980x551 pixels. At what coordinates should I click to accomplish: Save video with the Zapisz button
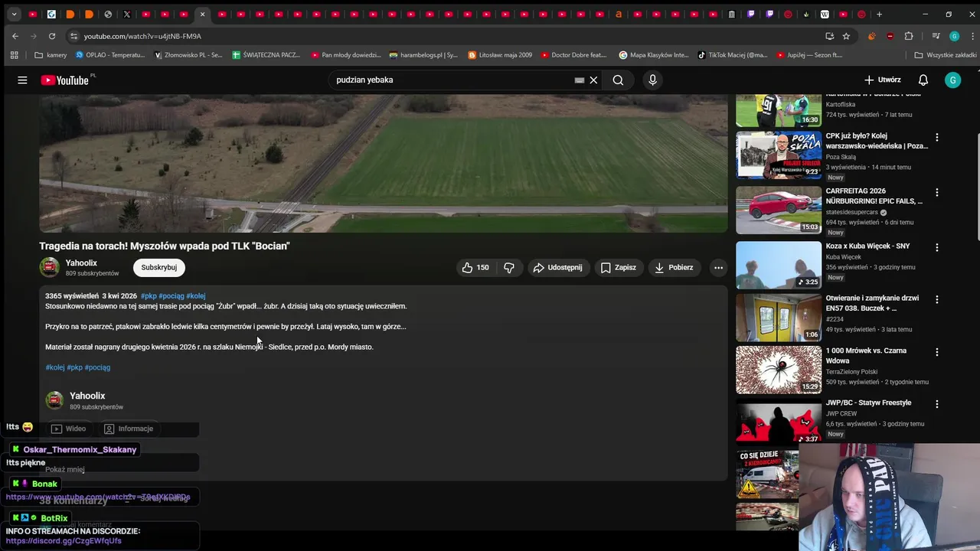pyautogui.click(x=619, y=267)
